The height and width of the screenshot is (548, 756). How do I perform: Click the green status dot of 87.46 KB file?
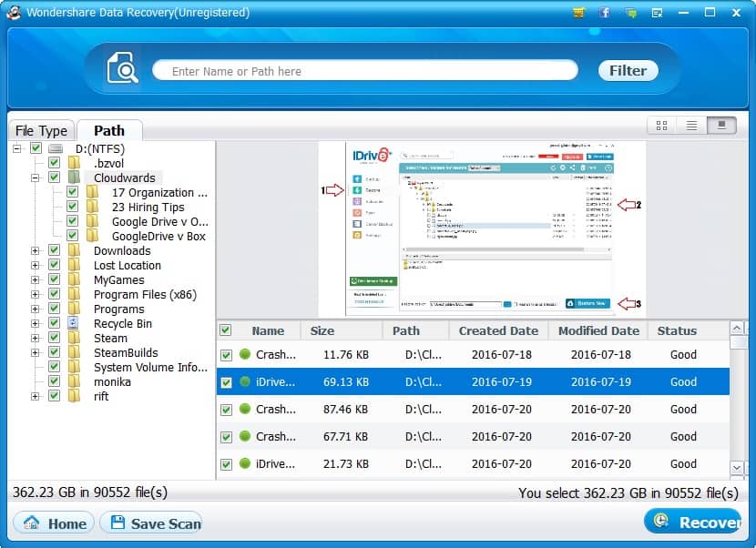[245, 409]
